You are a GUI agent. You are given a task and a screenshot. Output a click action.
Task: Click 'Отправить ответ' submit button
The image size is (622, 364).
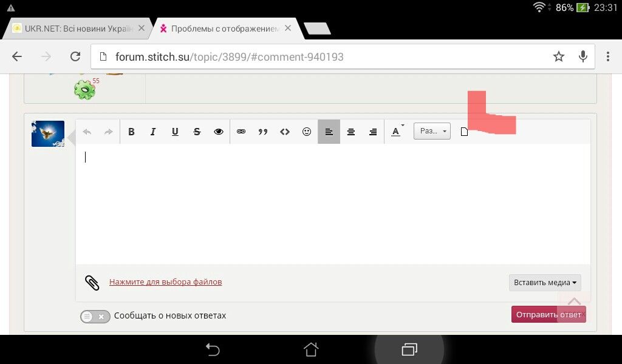(x=548, y=314)
